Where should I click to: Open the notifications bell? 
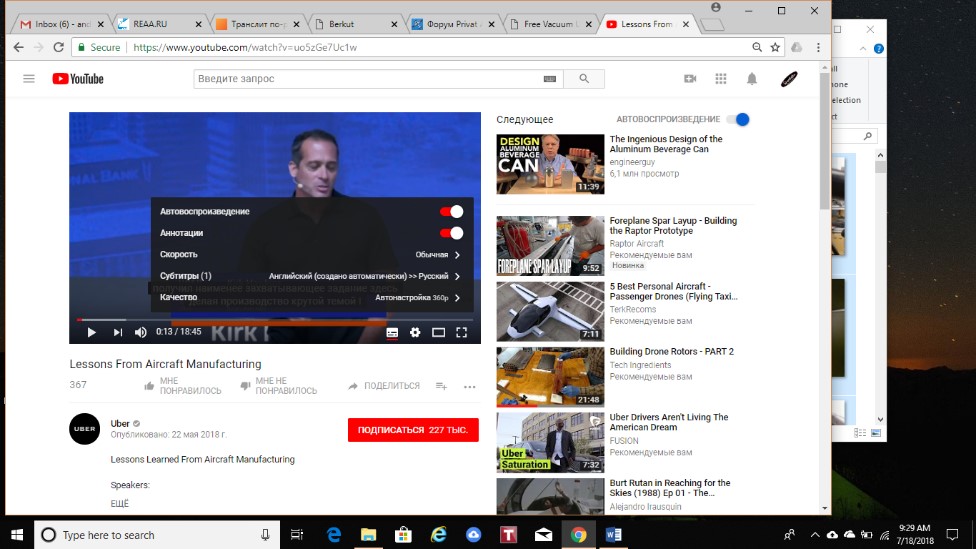click(752, 79)
